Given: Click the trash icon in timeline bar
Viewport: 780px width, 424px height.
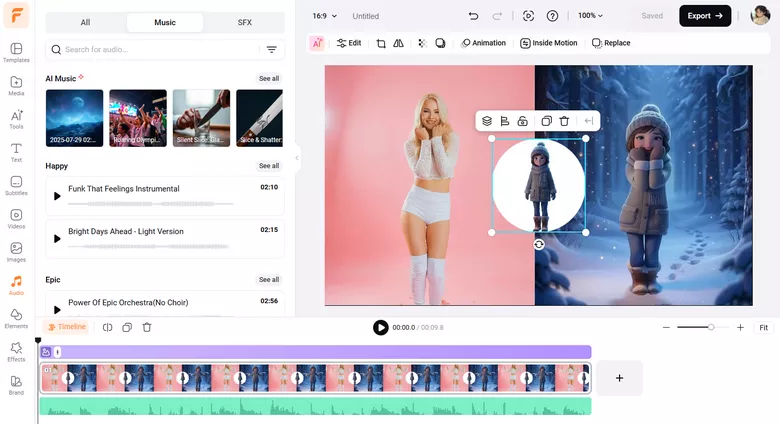Looking at the screenshot, I should pyautogui.click(x=147, y=327).
